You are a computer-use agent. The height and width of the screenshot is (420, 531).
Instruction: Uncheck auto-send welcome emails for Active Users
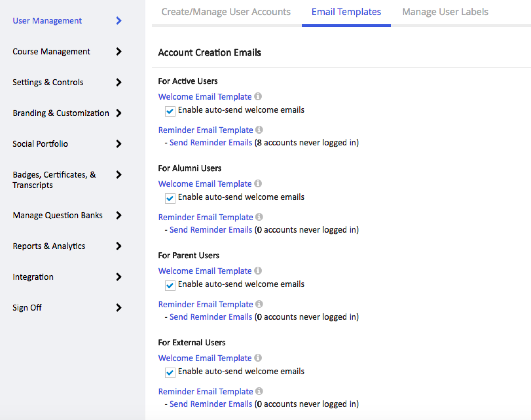click(170, 111)
